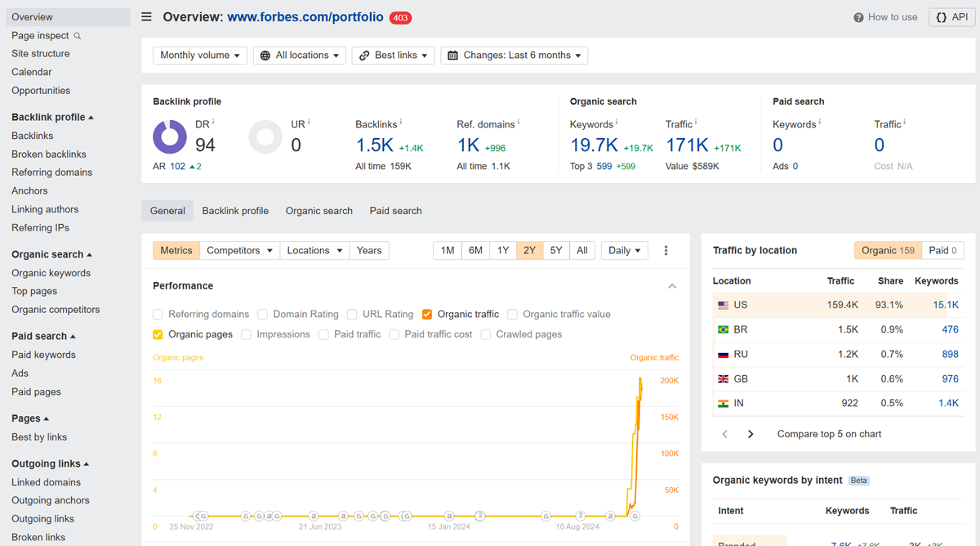980x546 pixels.
Task: Click the 403 status badge
Action: pyautogui.click(x=400, y=17)
